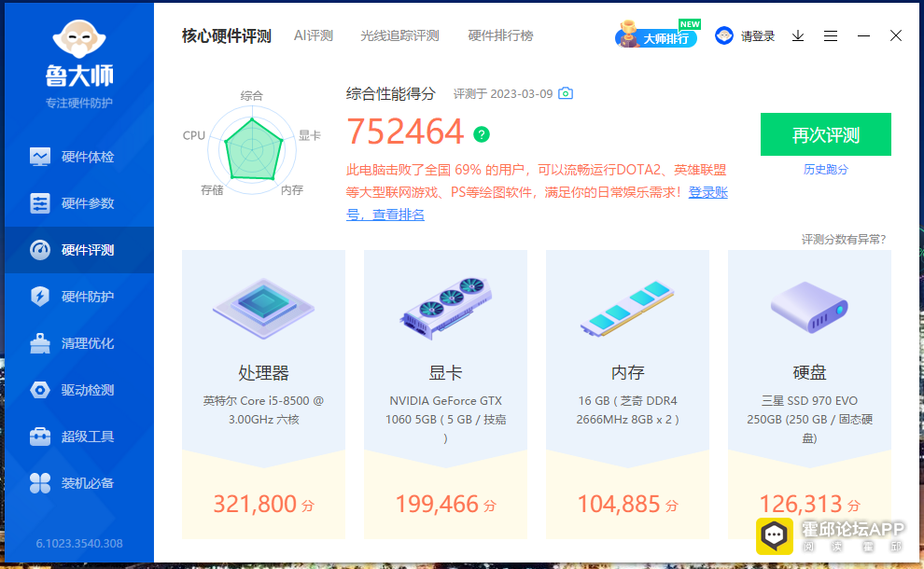Click the user avatar icon

click(x=723, y=36)
